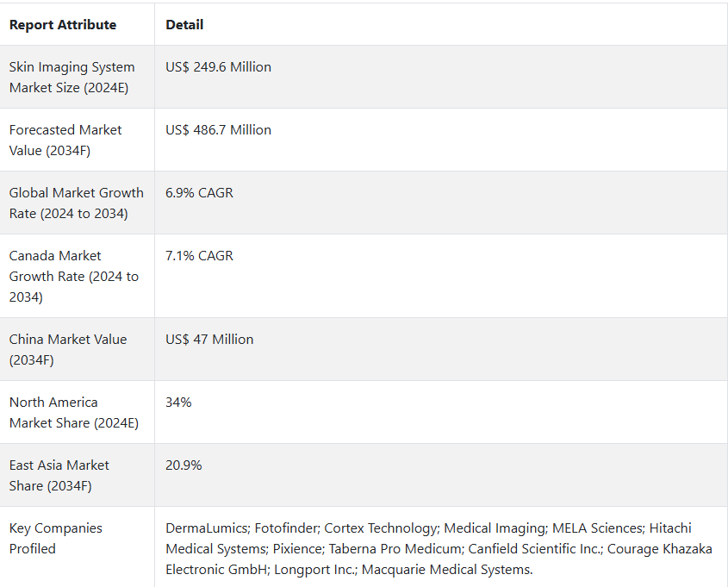728x587 pixels.
Task: Select the Canada Market Growth Rate cell
Action: [73, 277]
